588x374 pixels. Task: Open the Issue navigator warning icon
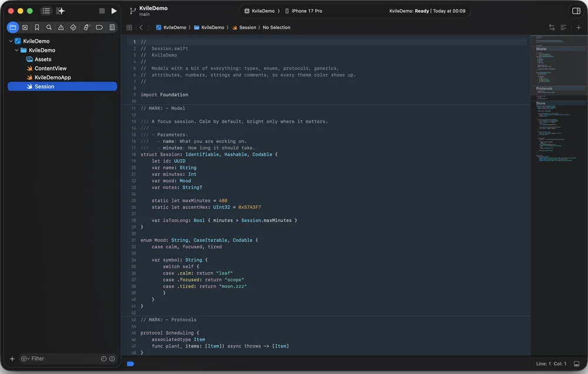[x=61, y=28]
